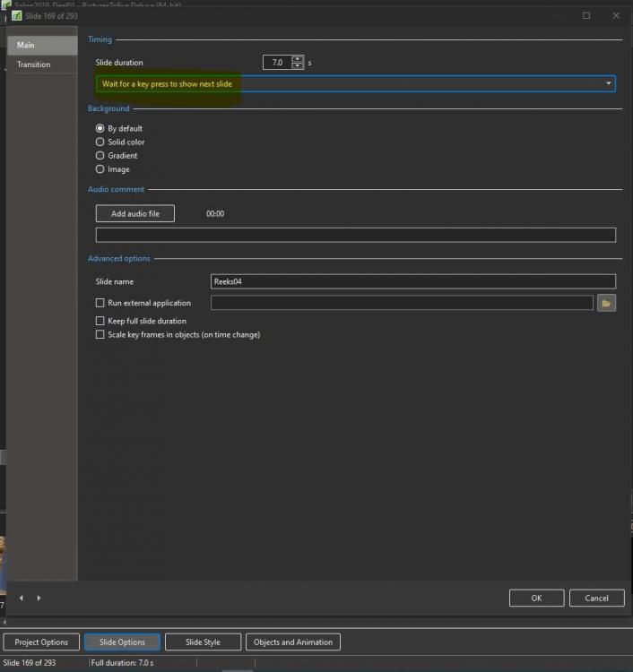Click the Slide Options button
The width and height of the screenshot is (633, 672).
(122, 642)
